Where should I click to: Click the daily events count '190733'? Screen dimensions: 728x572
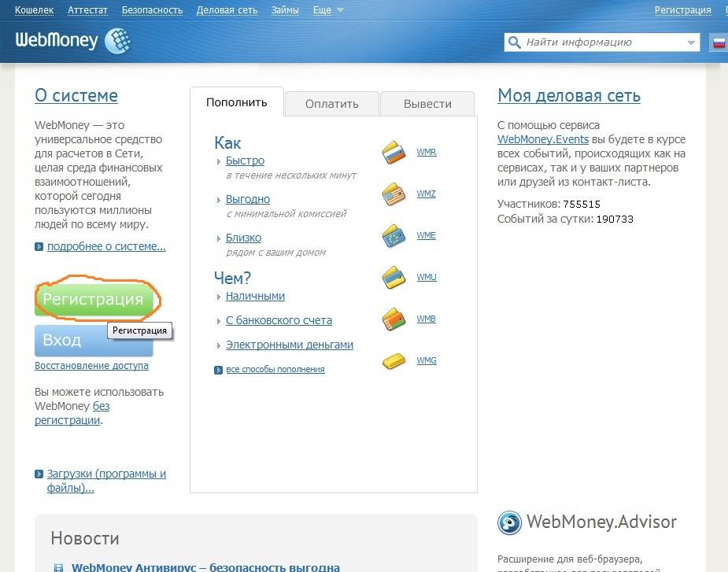tap(615, 220)
